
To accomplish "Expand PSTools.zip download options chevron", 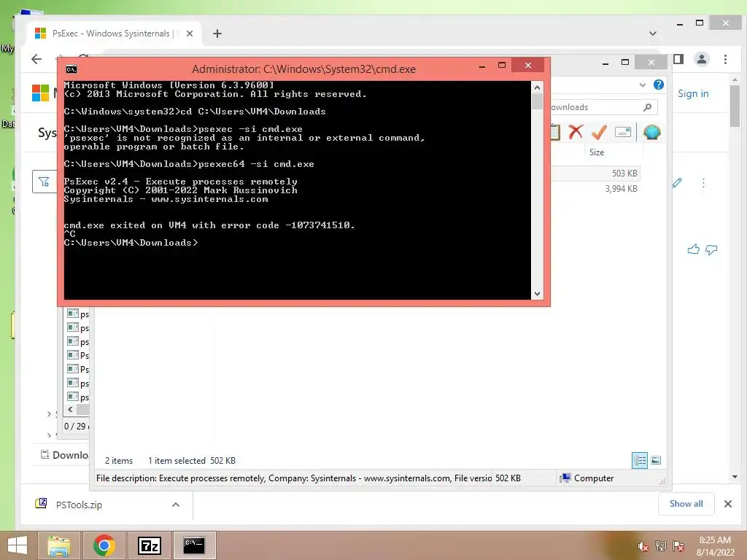I will point(175,505).
